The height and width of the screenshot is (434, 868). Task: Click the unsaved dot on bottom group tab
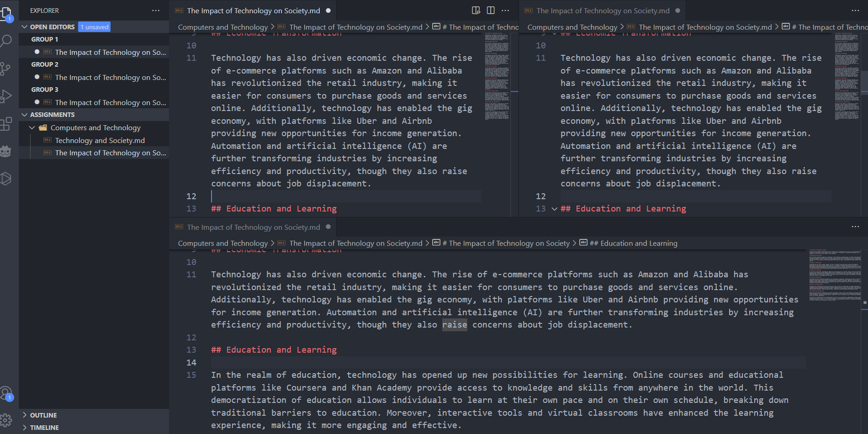tap(328, 227)
